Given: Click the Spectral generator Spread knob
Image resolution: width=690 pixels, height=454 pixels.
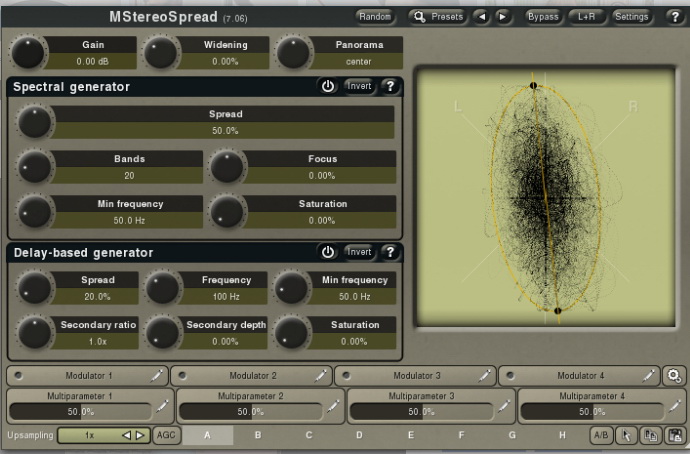Looking at the screenshot, I should (35, 122).
